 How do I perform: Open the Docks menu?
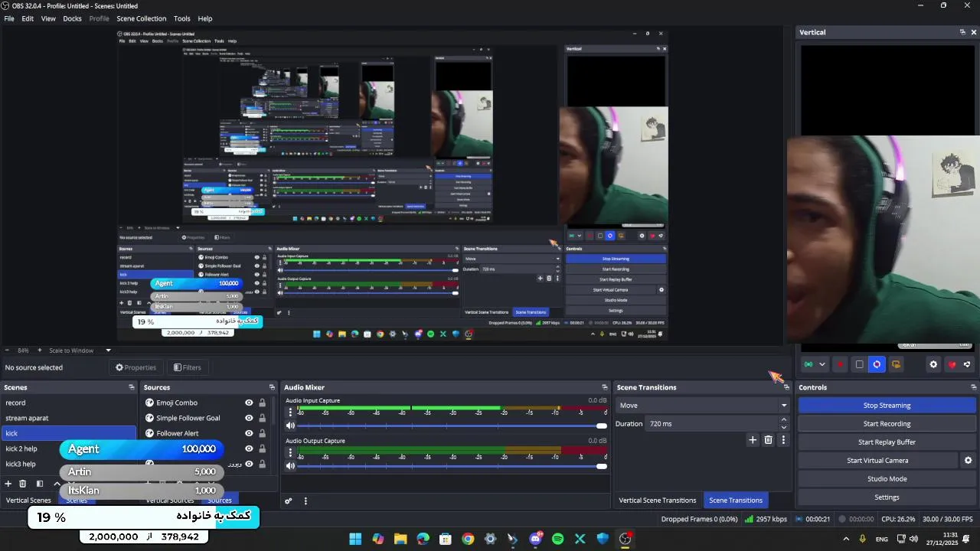pos(72,18)
